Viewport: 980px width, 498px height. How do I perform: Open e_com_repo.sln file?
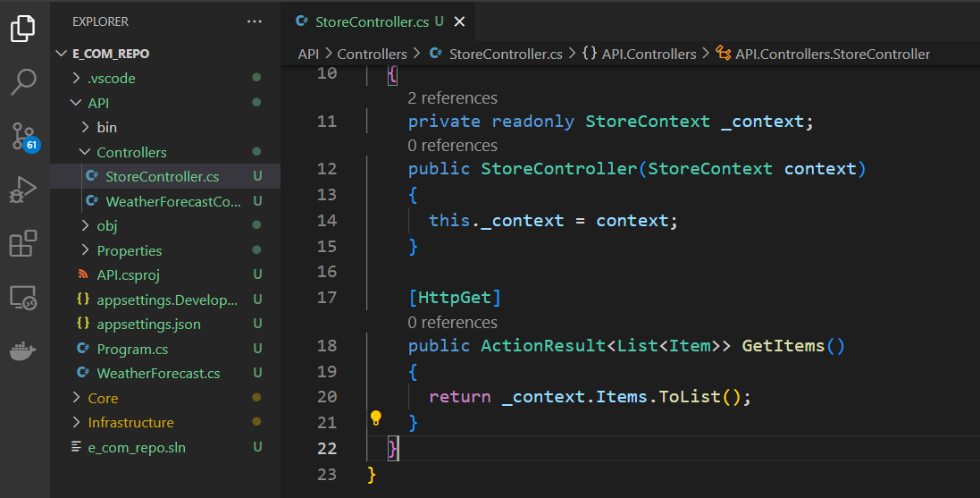[165, 447]
